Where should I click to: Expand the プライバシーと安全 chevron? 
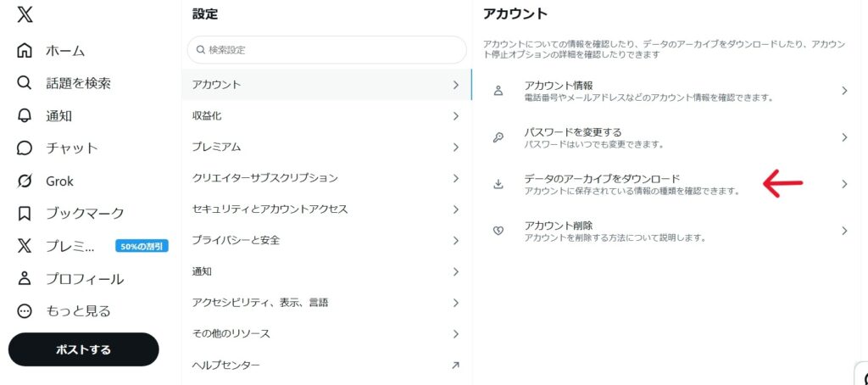[456, 241]
